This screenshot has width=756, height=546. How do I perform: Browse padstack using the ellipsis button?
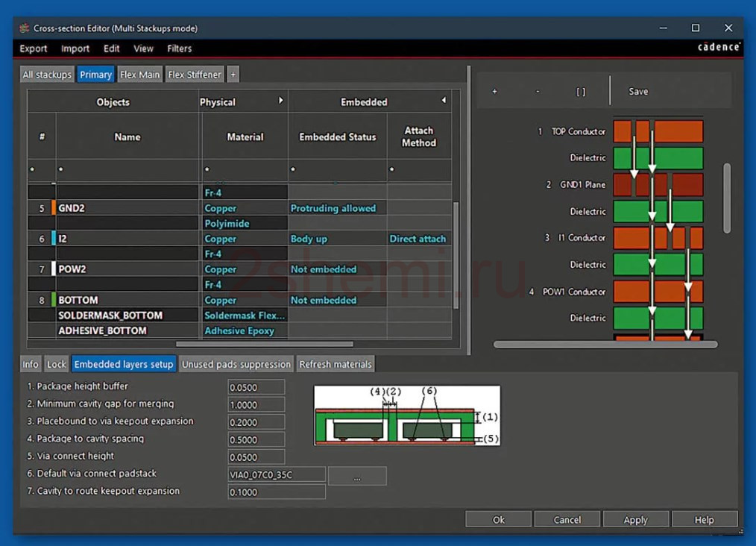tap(357, 475)
